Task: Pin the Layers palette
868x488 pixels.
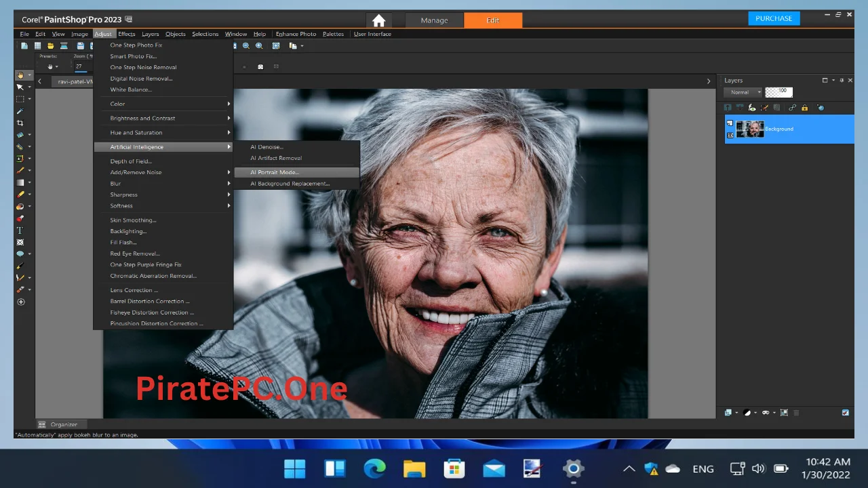Action: pyautogui.click(x=842, y=80)
